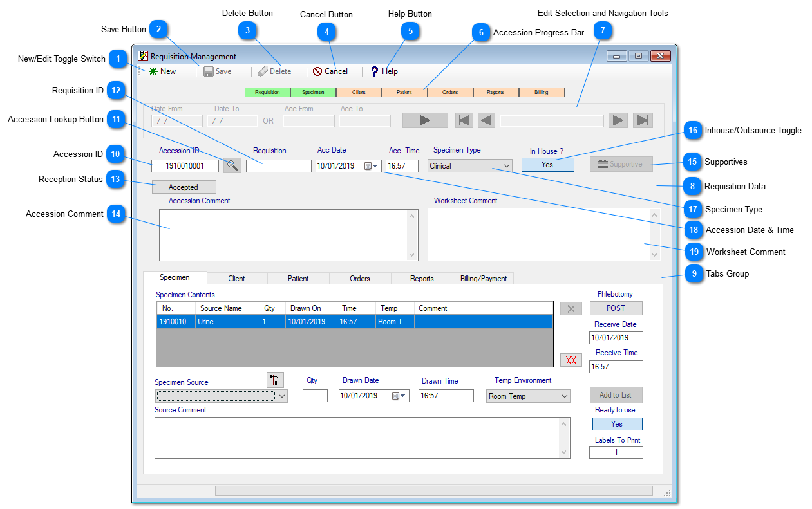The height and width of the screenshot is (509, 812).
Task: Open the Acc Date calendar picker
Action: pos(372,166)
